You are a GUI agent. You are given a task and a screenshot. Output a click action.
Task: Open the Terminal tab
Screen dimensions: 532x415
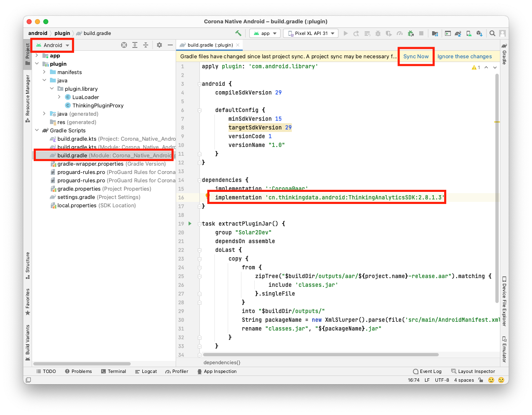(113, 371)
